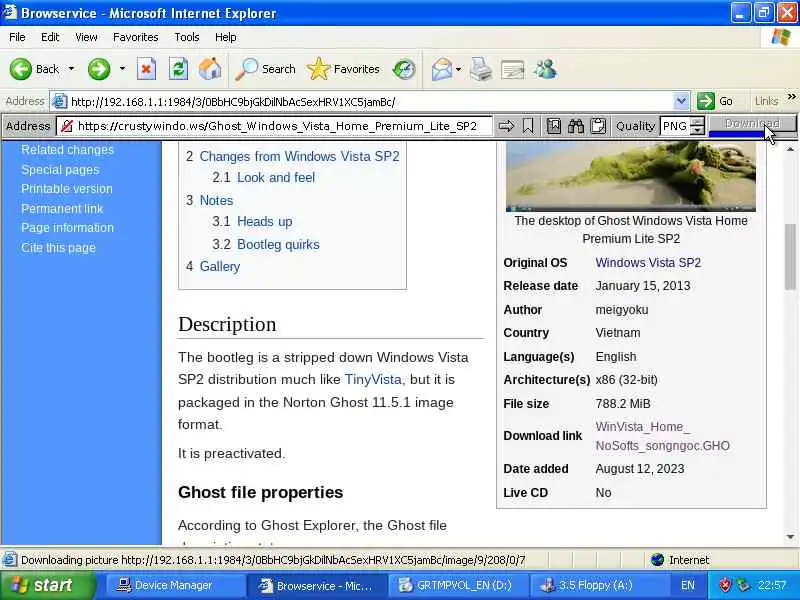Jump to Look and feel section
Image resolution: width=800 pixels, height=600 pixels.
(276, 178)
